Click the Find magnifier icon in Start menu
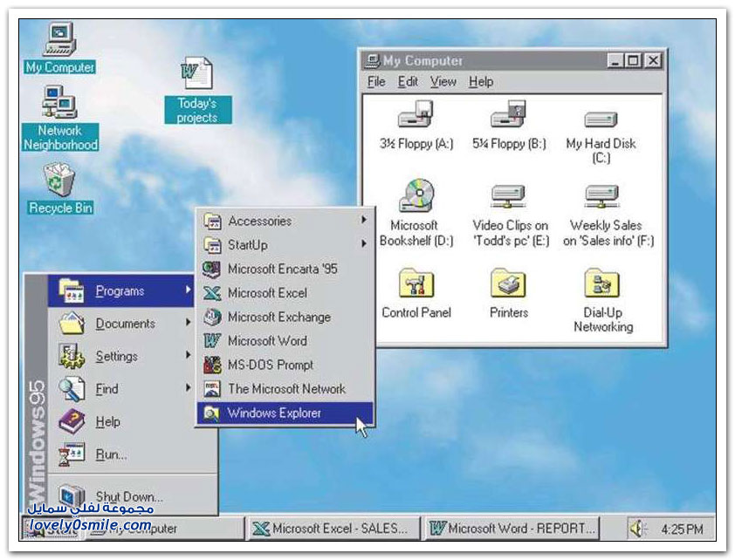735x560 pixels. tap(72, 389)
